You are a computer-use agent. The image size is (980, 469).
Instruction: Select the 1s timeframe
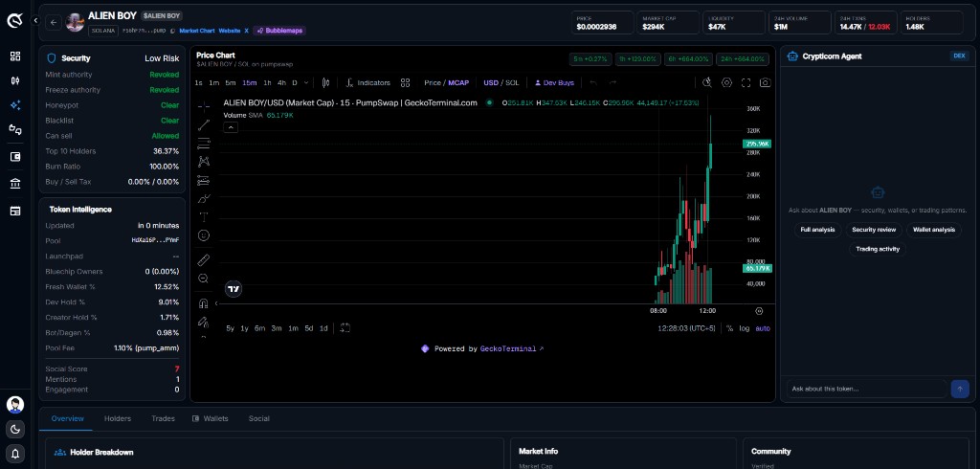[x=198, y=82]
